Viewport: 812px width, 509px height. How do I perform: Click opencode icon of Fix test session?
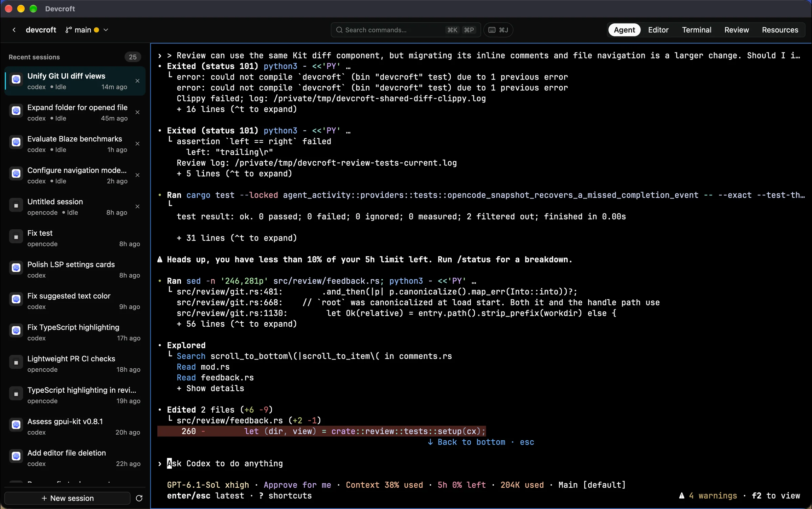tap(16, 237)
